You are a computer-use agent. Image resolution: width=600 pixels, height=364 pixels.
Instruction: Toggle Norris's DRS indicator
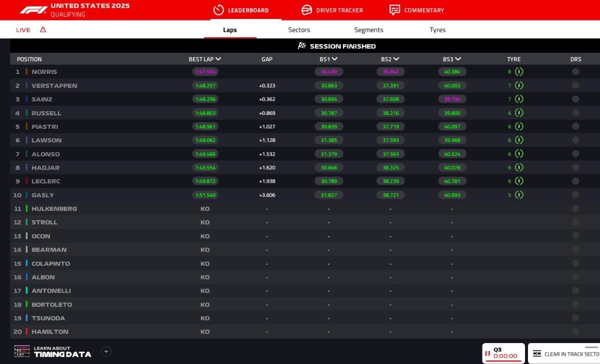[575, 72]
